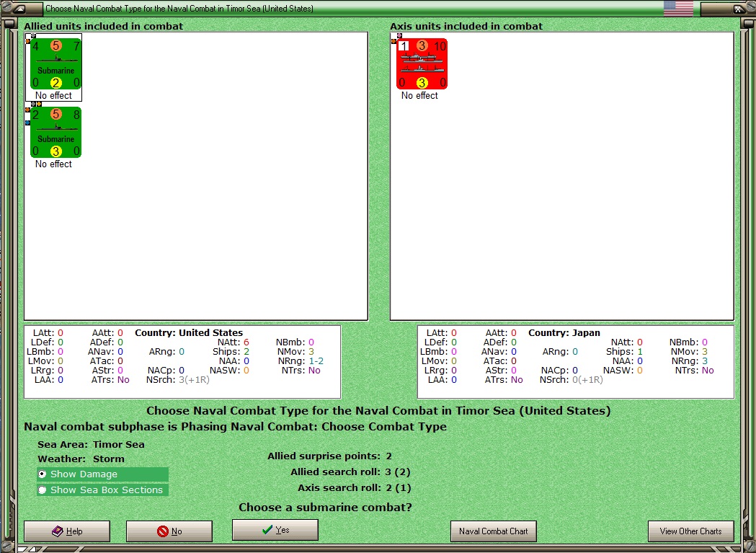
Task: Click 'Axis search roll: 2 (1)' text
Action: (355, 488)
